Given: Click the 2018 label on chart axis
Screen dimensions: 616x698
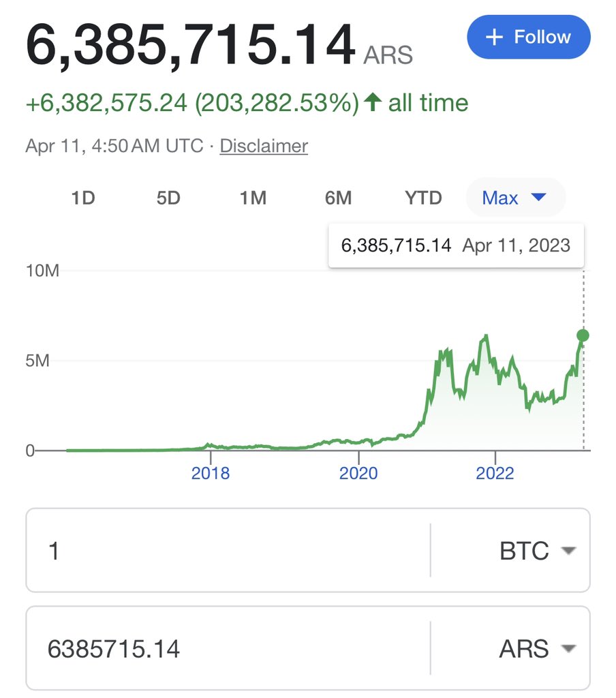Looking at the screenshot, I should pyautogui.click(x=211, y=473).
